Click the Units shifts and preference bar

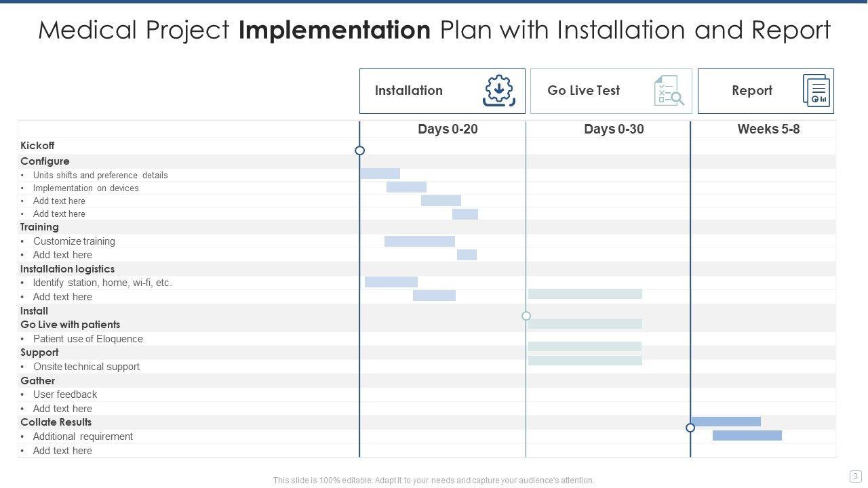(x=380, y=174)
